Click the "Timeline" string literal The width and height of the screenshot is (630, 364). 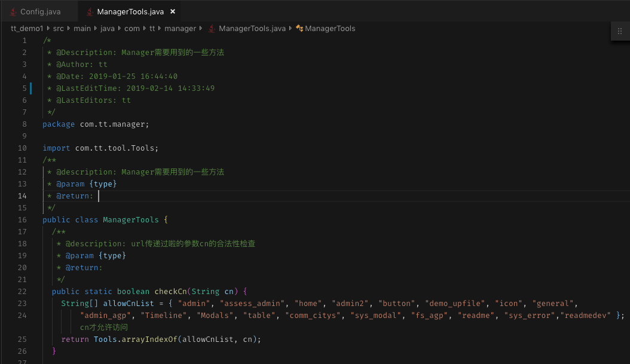[164, 316]
